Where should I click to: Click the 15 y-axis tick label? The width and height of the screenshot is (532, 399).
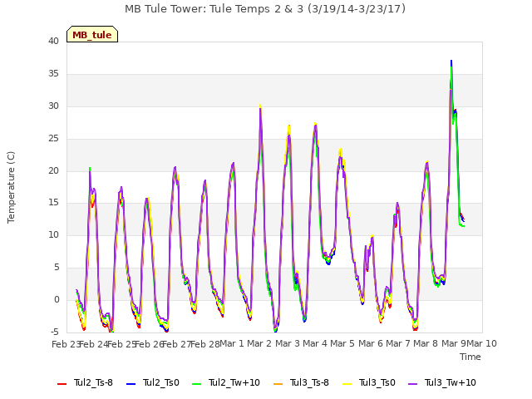click(53, 203)
